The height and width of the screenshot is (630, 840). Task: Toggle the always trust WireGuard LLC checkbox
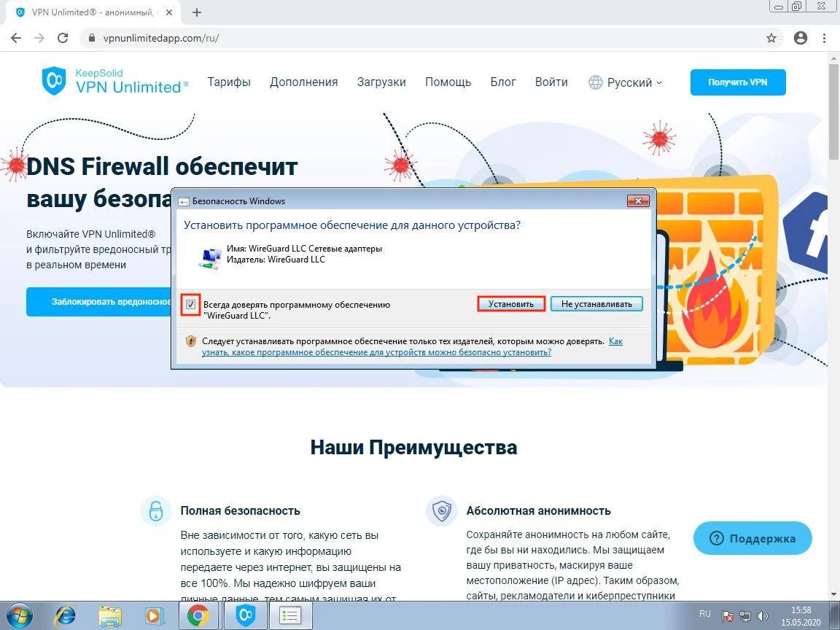coord(191,304)
